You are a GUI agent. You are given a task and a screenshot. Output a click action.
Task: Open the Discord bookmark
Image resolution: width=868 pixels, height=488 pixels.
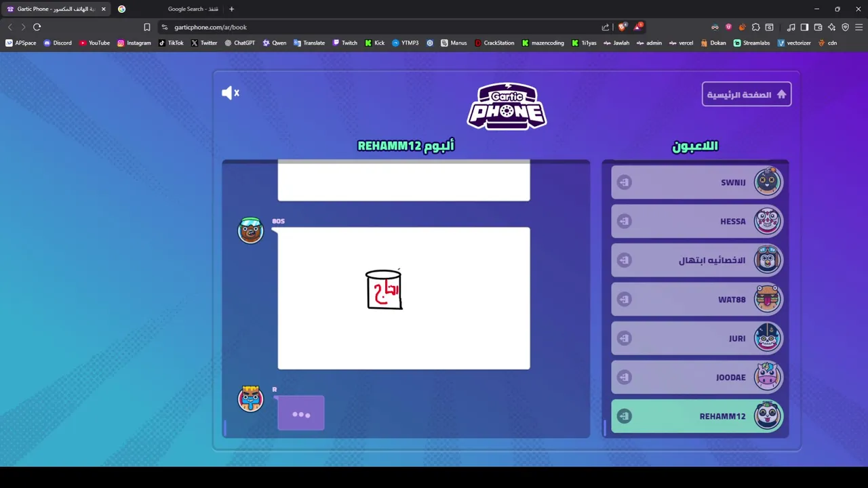[58, 43]
